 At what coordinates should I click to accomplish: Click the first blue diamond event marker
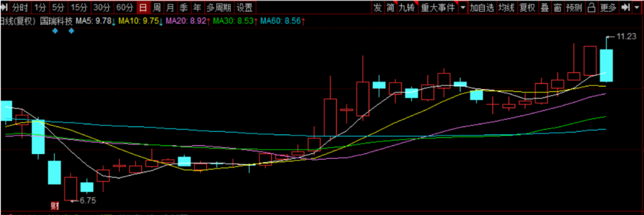(x=55, y=31)
